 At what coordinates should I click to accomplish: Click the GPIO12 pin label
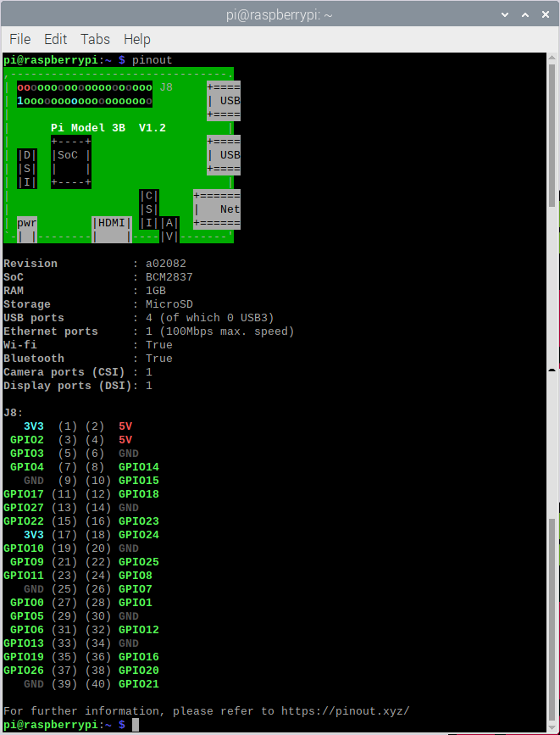139,630
